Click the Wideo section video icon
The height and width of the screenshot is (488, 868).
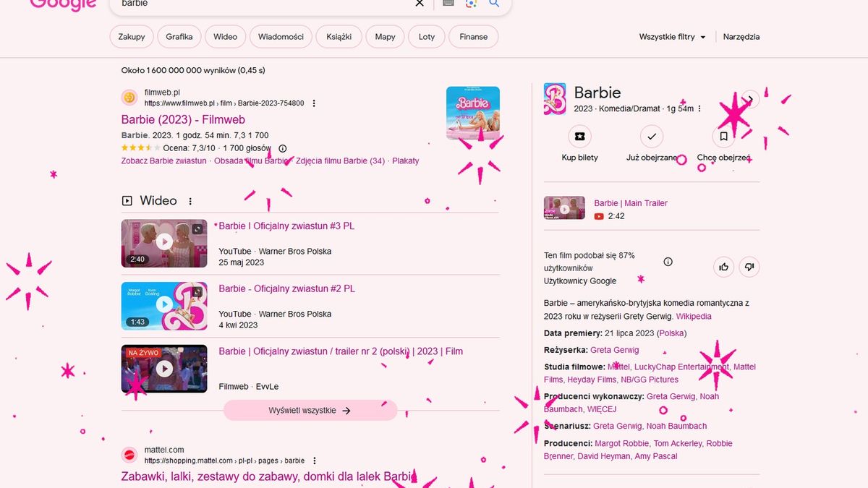pyautogui.click(x=127, y=201)
